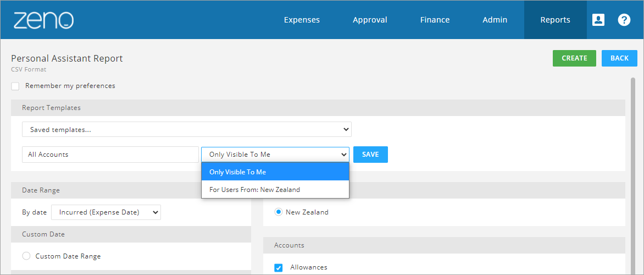
Task: Choose Only Visible To Me option
Action: (x=275, y=172)
